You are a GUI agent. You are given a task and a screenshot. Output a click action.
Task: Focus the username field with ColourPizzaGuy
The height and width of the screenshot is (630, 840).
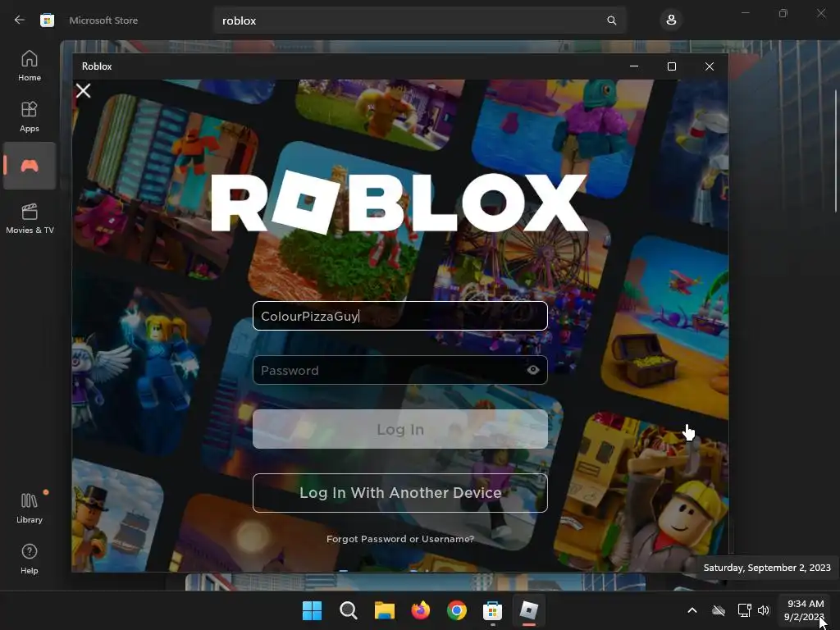[400, 316]
